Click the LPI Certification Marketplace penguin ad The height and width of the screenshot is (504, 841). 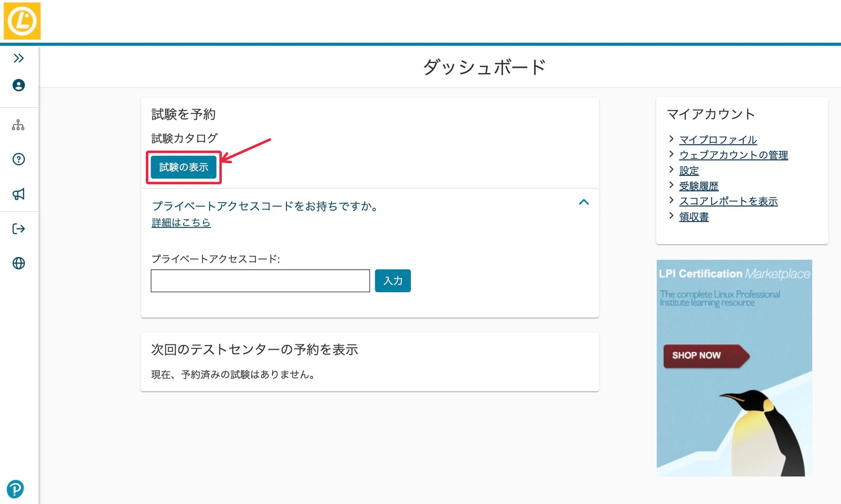tap(734, 368)
